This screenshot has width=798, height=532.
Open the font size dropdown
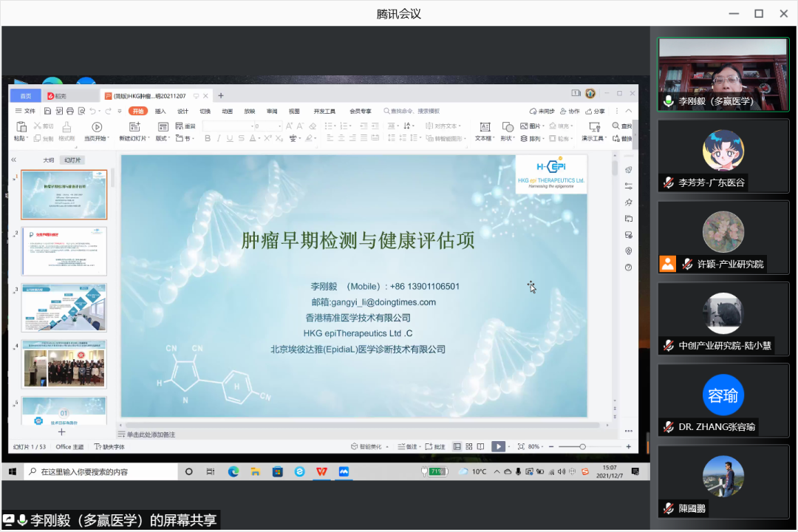pyautogui.click(x=279, y=126)
